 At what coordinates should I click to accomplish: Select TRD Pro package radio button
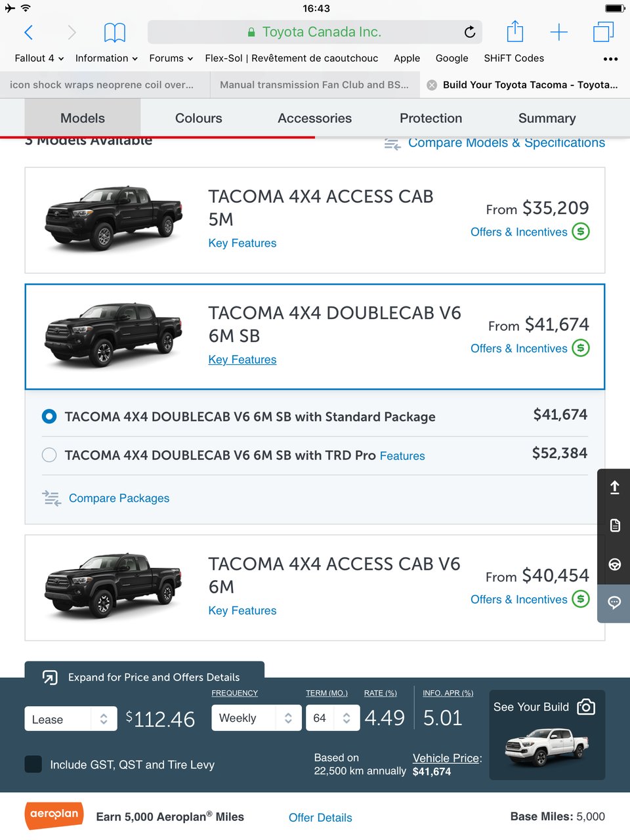pyautogui.click(x=49, y=455)
